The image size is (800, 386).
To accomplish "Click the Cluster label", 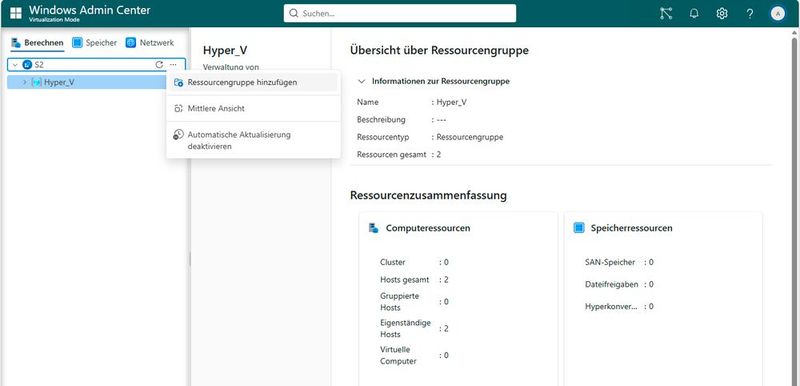I will tap(392, 262).
